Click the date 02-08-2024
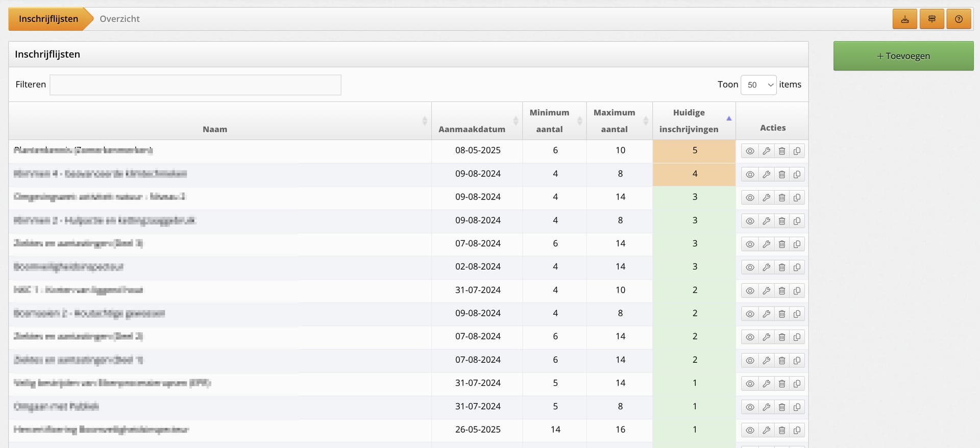This screenshot has width=980, height=448. (x=478, y=267)
